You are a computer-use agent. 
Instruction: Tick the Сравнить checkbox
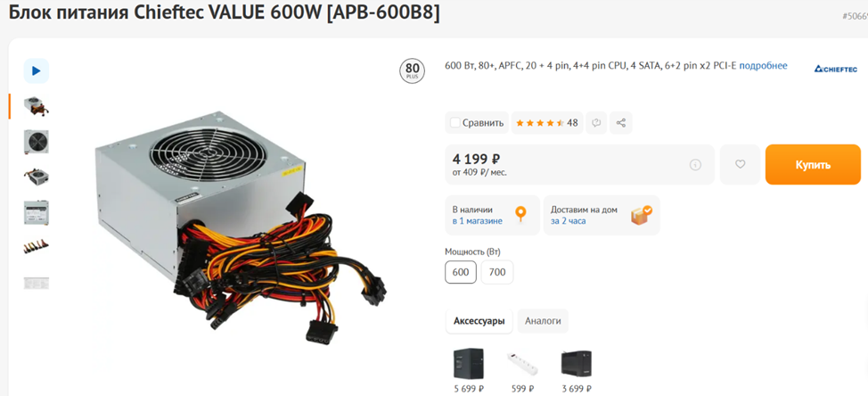coord(455,123)
